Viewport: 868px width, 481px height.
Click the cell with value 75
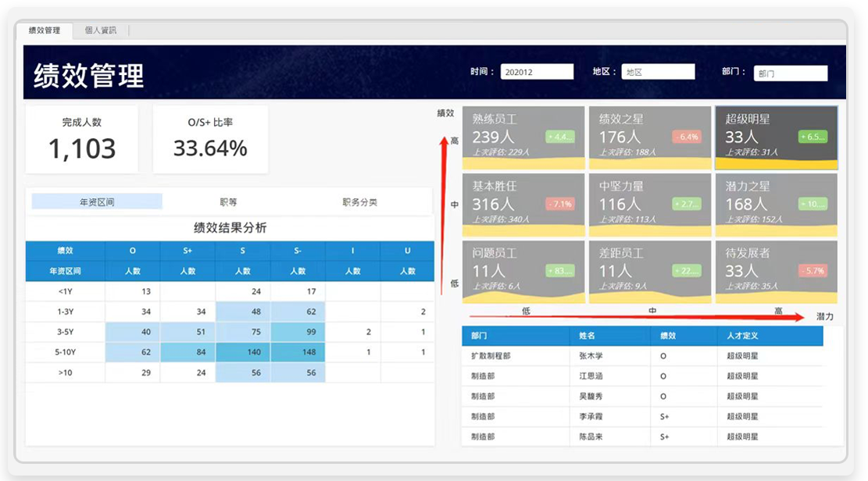(243, 332)
